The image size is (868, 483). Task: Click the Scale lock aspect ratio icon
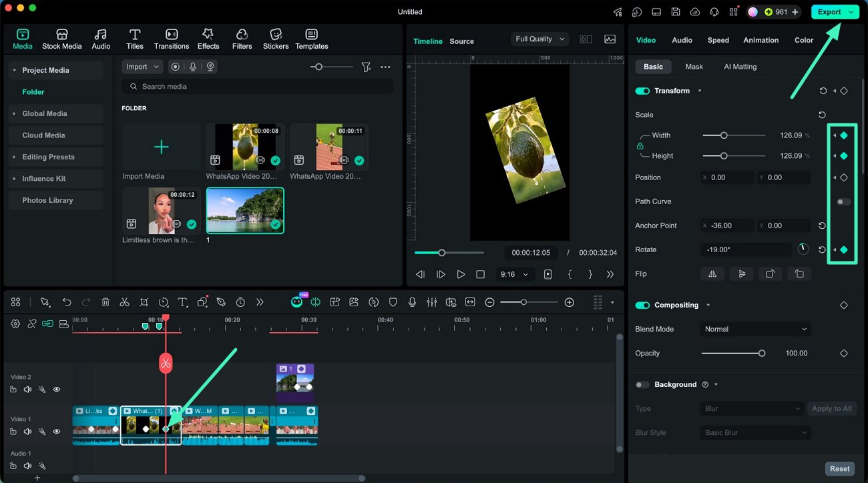point(640,145)
